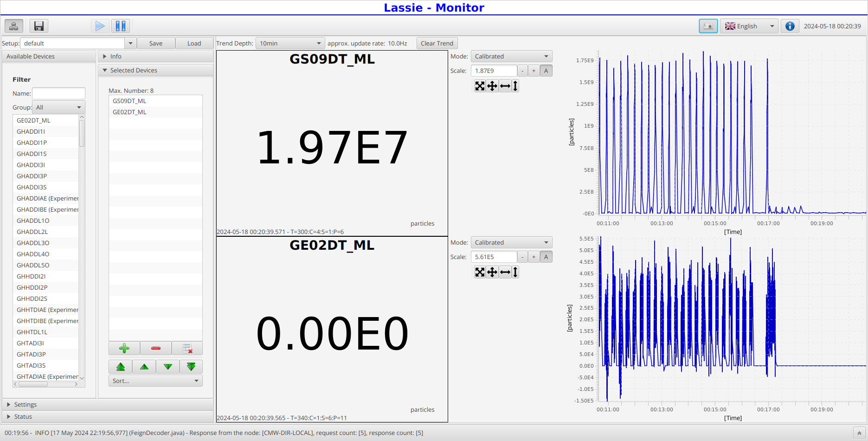Select GHHTDIBE (Experiment) in available devices

46,321
